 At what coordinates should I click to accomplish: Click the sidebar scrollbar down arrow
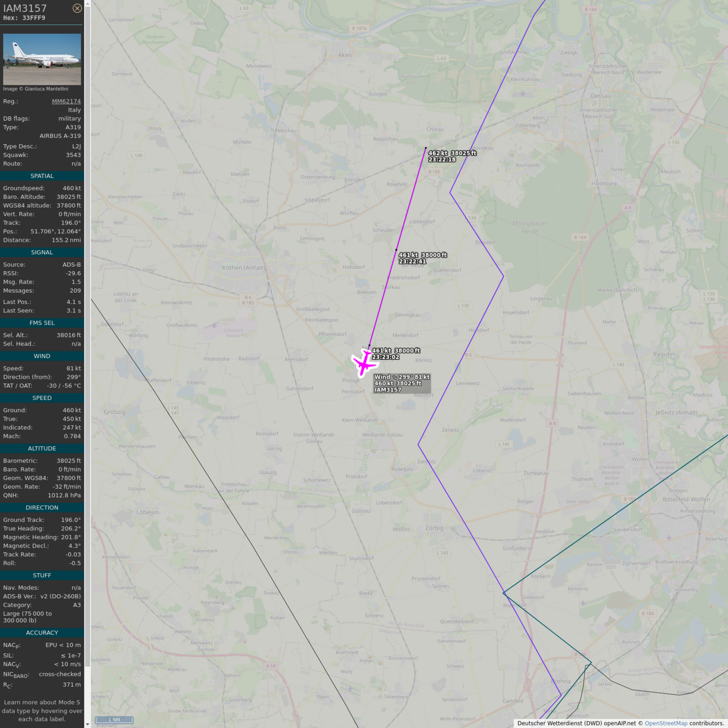click(87, 724)
